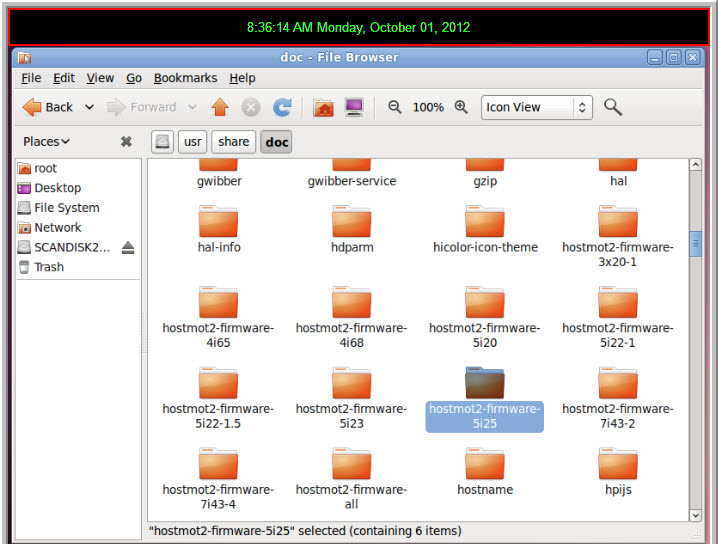Viewport: 718px width, 544px height.
Task: Click the doc path bar button
Action: pyautogui.click(x=276, y=141)
